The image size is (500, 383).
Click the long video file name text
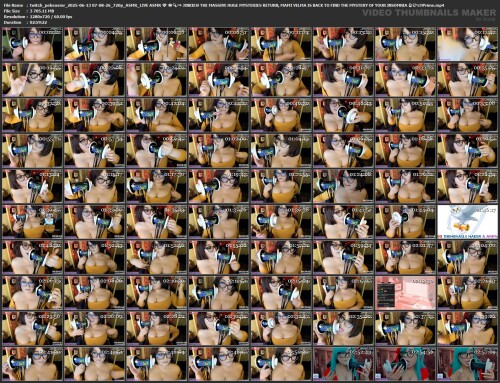[237, 5]
